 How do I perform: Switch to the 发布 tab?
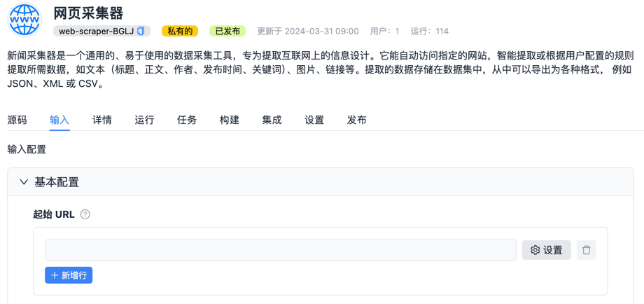click(x=357, y=120)
